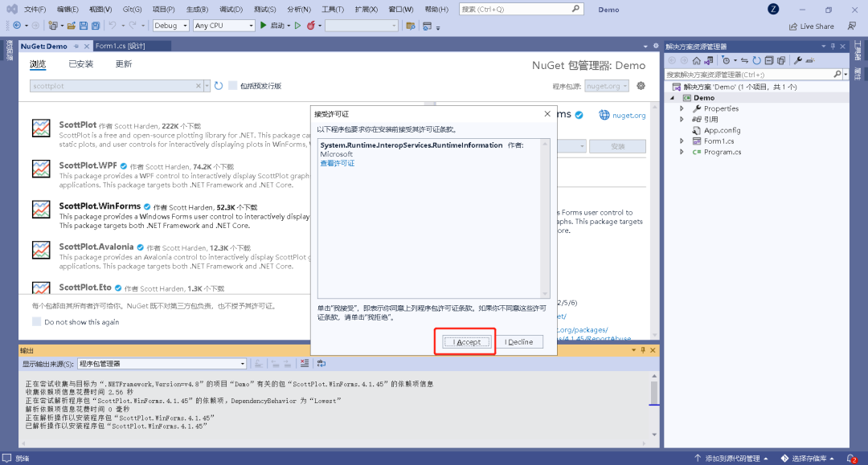The image size is (868, 465).
Task: Check the Do not show this again box
Action: [x=36, y=322]
